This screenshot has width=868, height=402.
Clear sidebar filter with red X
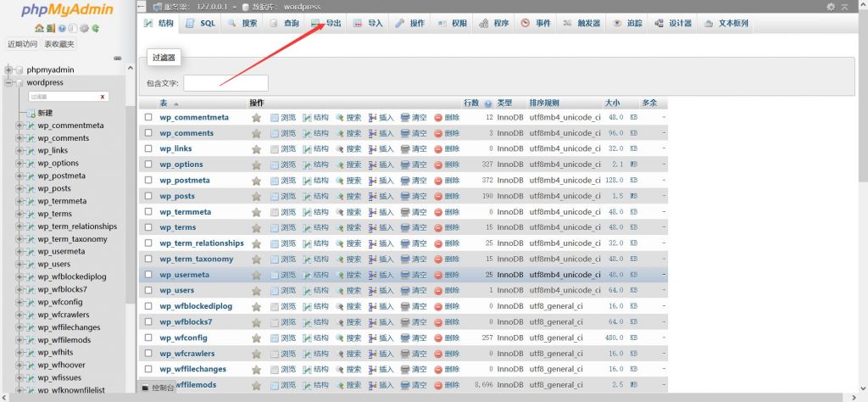pyautogui.click(x=103, y=97)
